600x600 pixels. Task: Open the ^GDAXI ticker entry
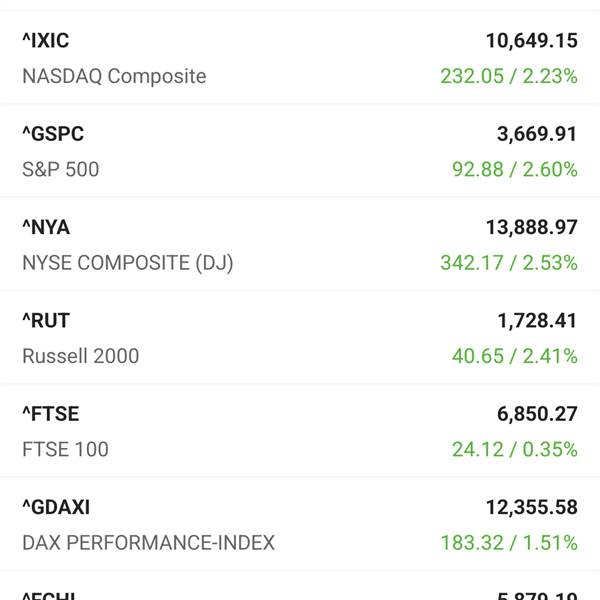click(x=56, y=507)
